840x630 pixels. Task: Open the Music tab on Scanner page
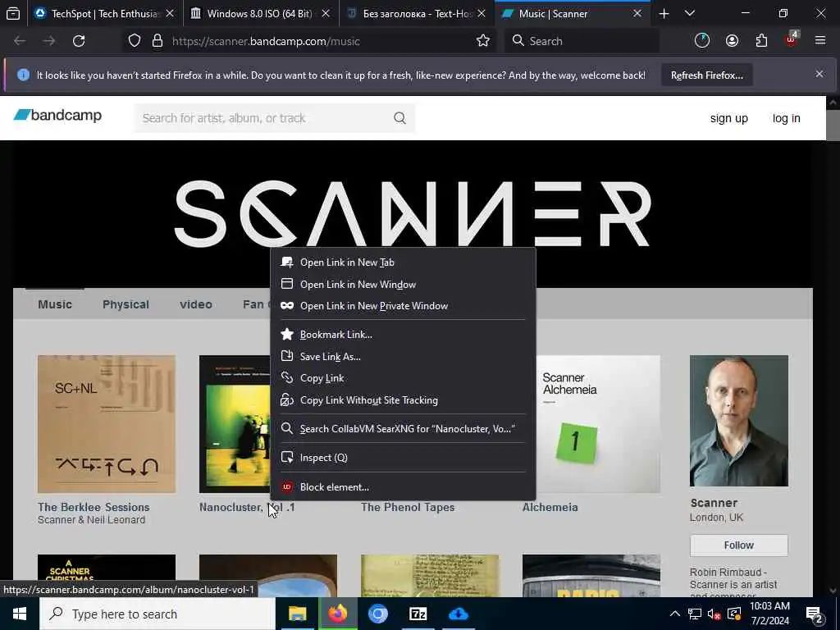55,304
